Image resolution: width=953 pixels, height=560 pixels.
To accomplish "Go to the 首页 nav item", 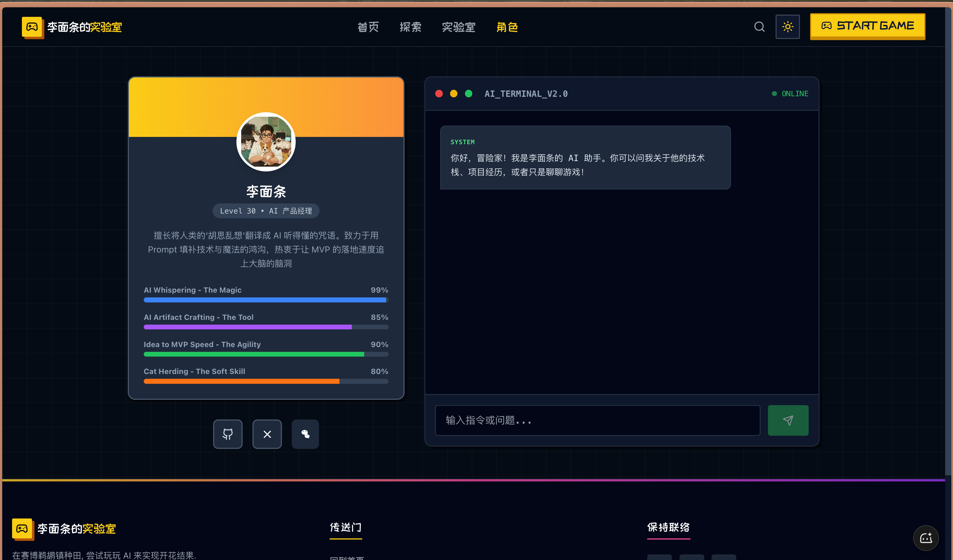I will pos(368,27).
